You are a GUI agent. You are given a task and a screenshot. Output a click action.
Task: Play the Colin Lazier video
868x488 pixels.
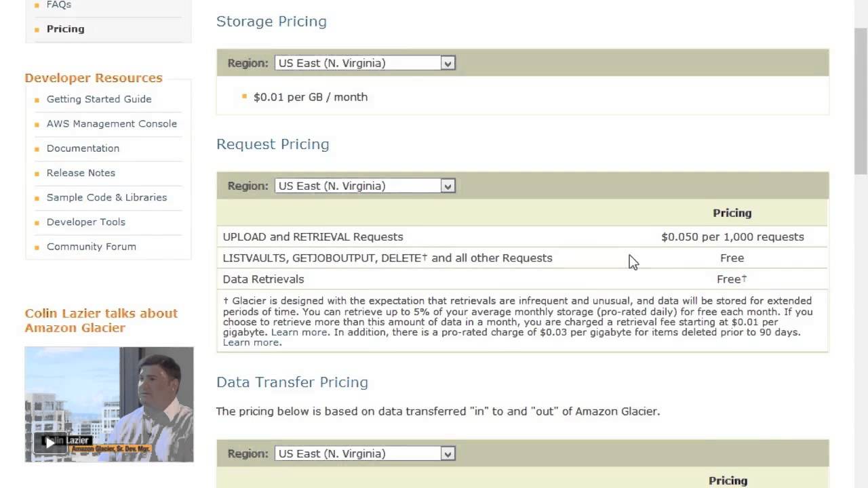(50, 443)
